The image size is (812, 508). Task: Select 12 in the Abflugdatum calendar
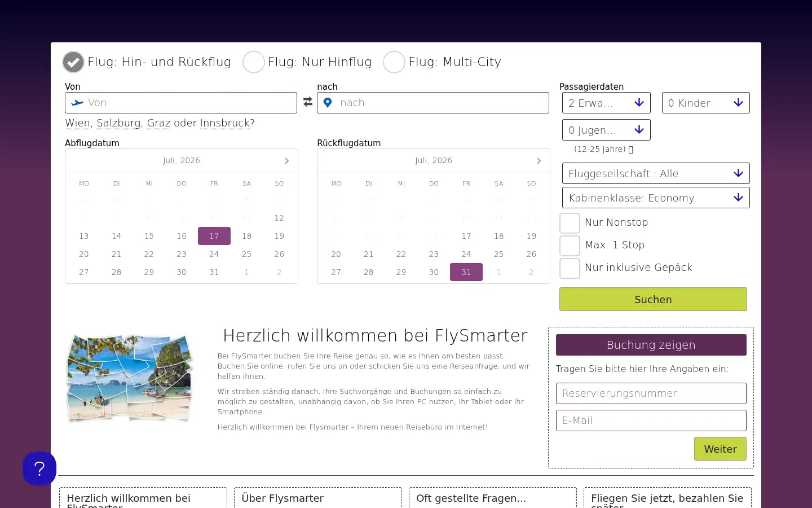(279, 218)
